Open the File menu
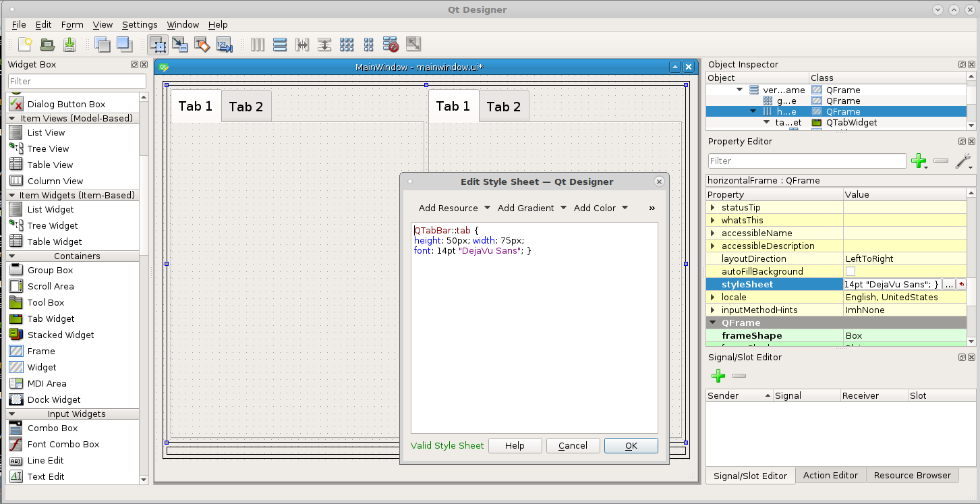The image size is (980, 504). 19,24
